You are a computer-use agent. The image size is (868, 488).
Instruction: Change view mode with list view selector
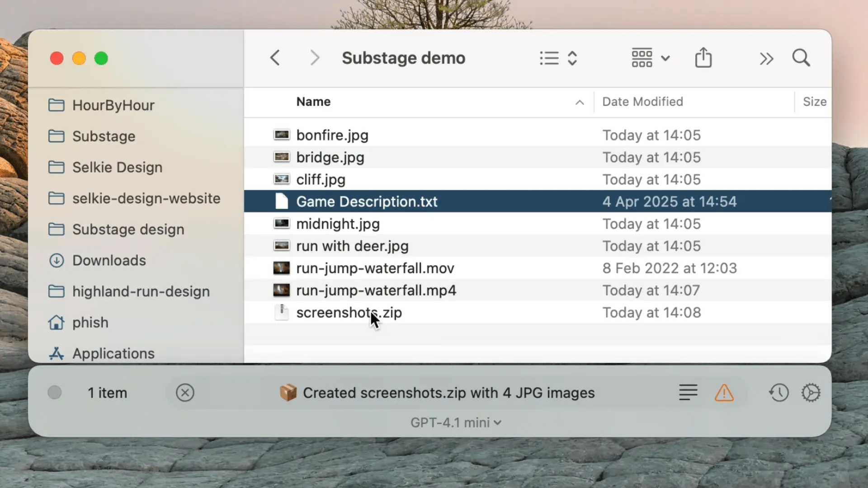click(x=558, y=58)
